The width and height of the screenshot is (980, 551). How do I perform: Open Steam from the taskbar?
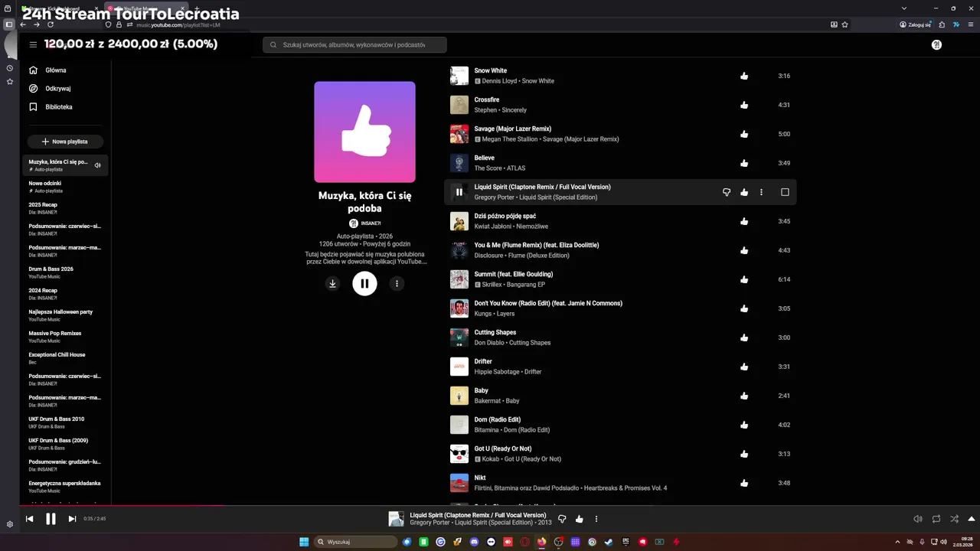pyautogui.click(x=609, y=542)
